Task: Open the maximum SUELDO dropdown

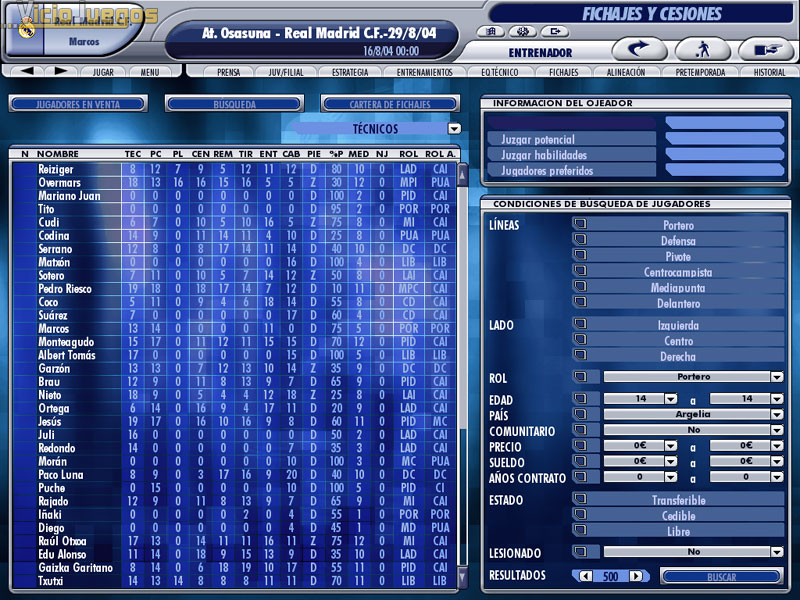Action: (777, 461)
